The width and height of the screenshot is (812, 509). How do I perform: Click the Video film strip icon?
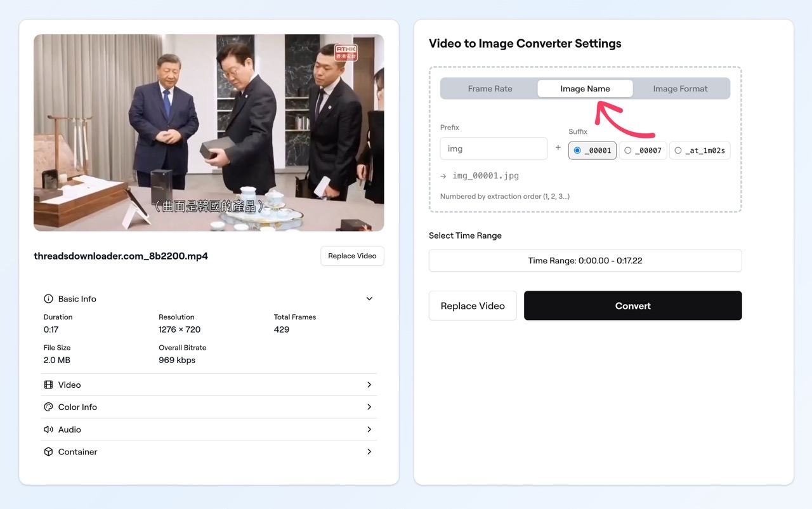coord(48,385)
